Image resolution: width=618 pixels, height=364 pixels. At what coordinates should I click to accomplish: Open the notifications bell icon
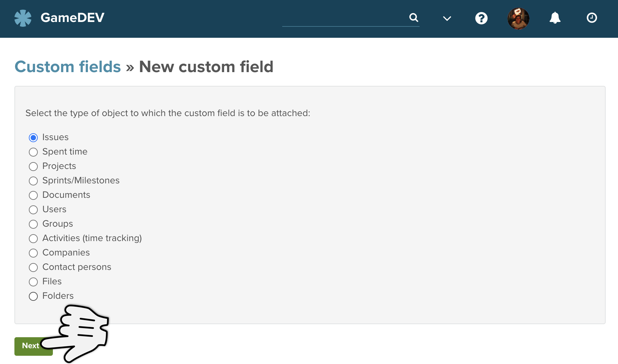point(555,18)
